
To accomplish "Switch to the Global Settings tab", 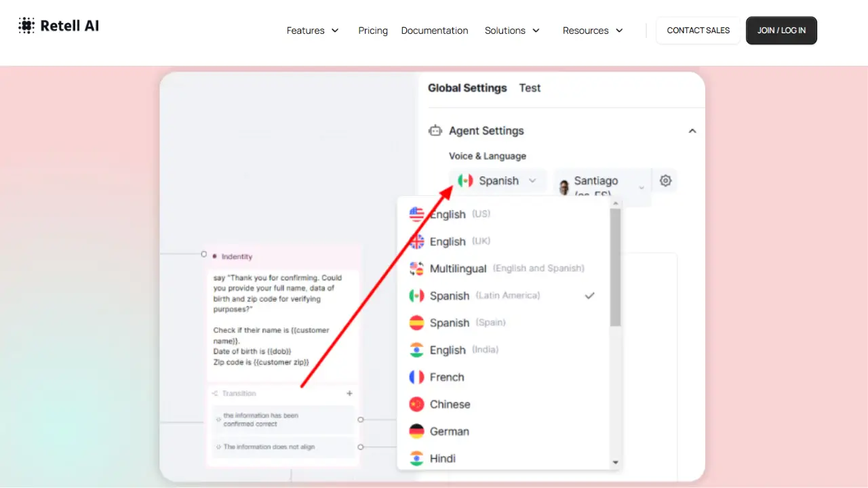I will pos(467,88).
